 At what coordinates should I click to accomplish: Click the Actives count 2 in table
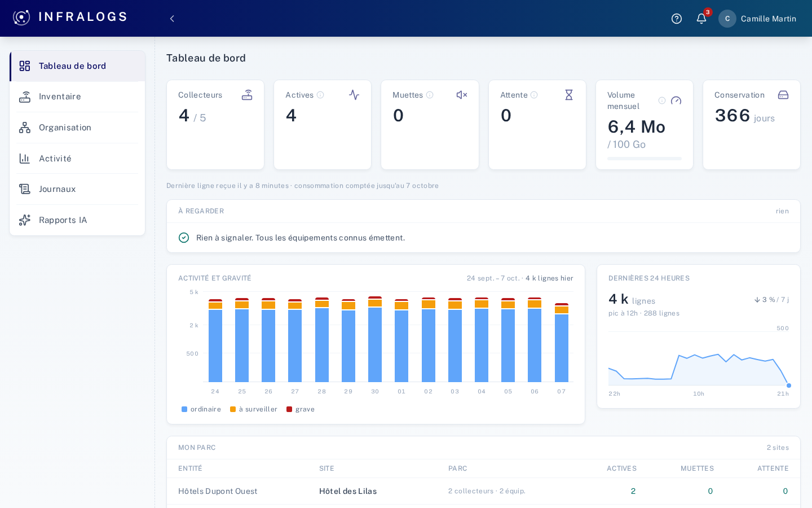tap(633, 491)
